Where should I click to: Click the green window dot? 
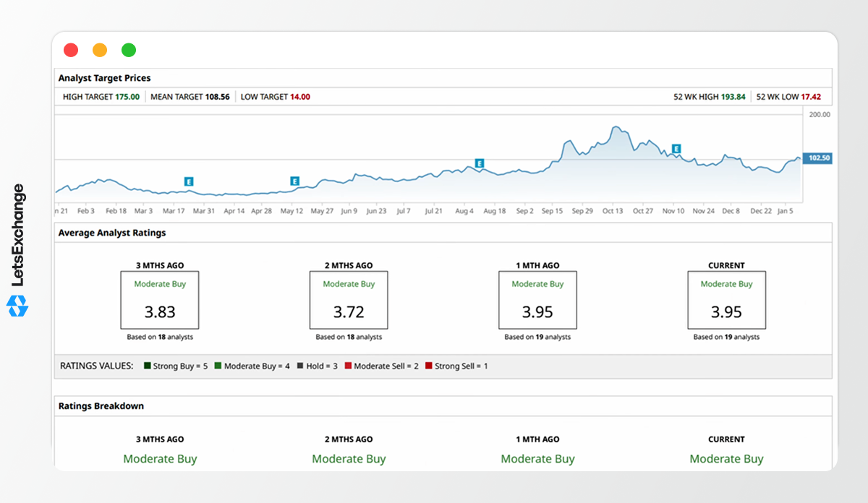129,50
